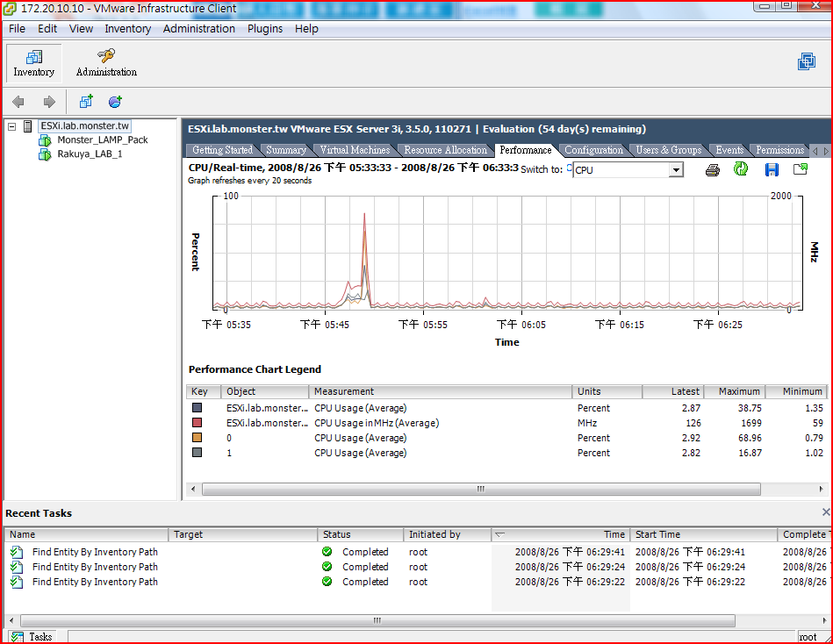Click the gray color key for object 1

(x=197, y=453)
